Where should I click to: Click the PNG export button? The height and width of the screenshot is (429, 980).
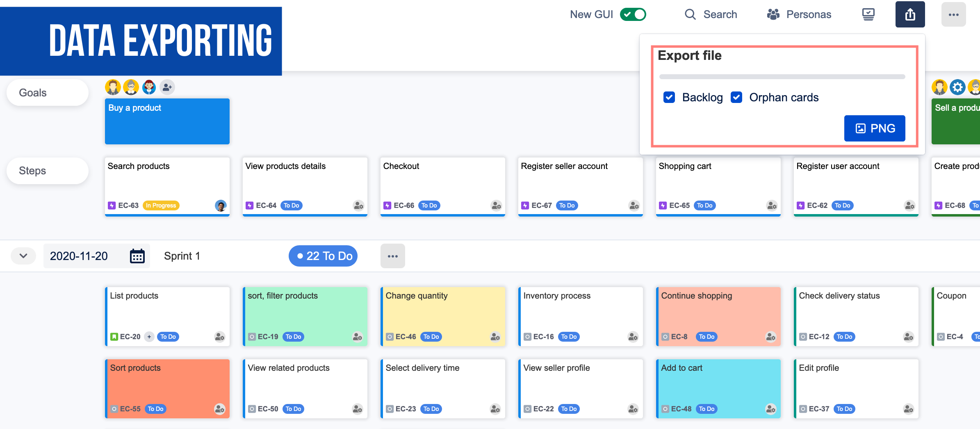pos(874,128)
